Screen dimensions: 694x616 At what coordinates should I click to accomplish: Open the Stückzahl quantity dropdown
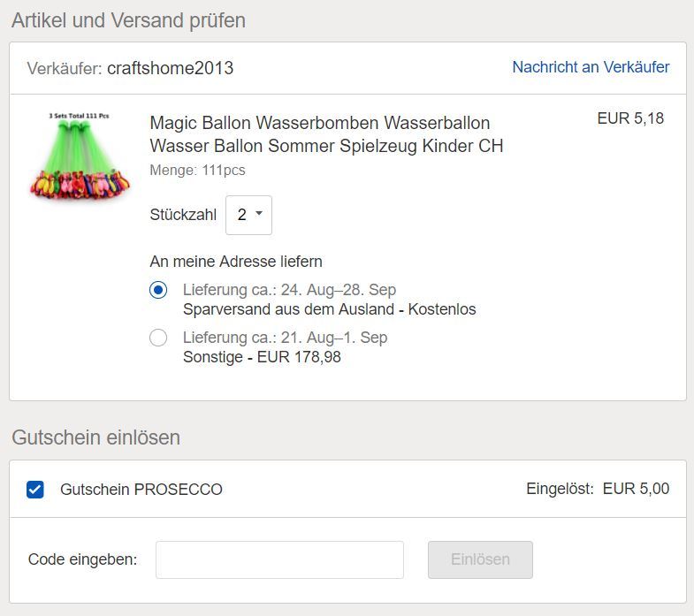[x=248, y=215]
